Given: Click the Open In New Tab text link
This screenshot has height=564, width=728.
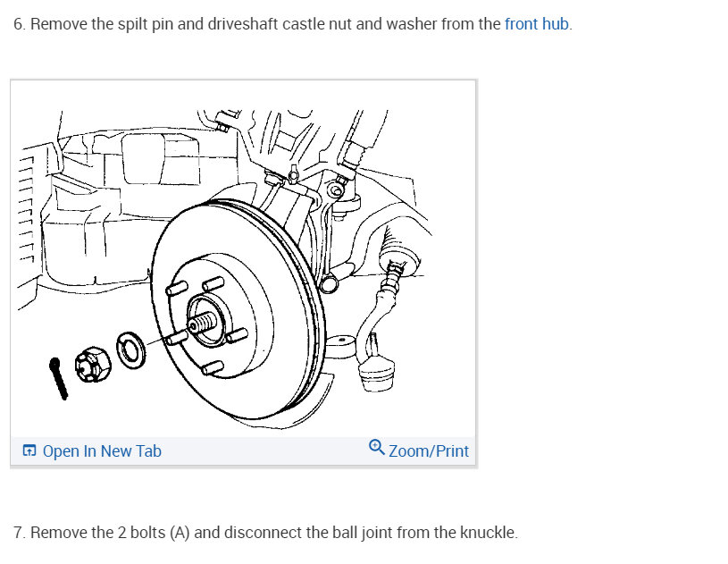Looking at the screenshot, I should (x=102, y=451).
